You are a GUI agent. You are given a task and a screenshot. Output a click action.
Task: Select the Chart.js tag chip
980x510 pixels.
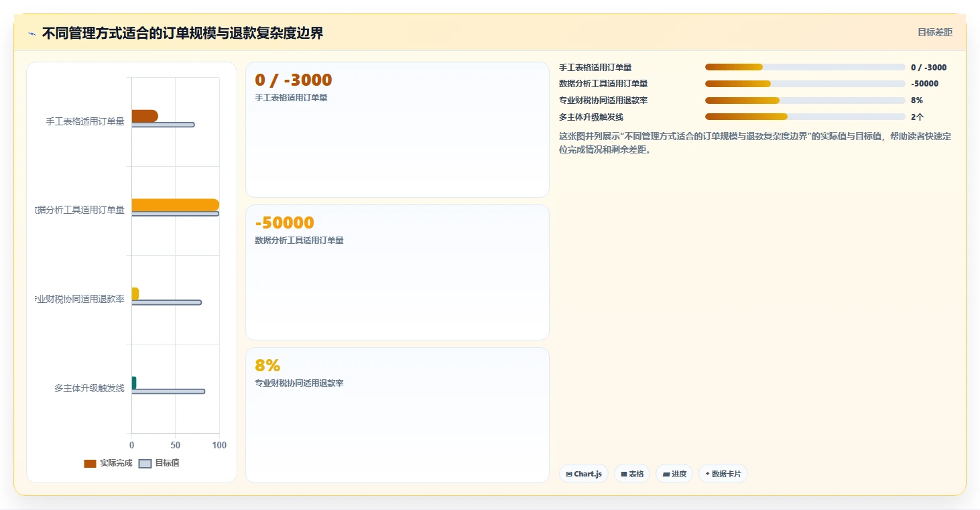(x=584, y=474)
